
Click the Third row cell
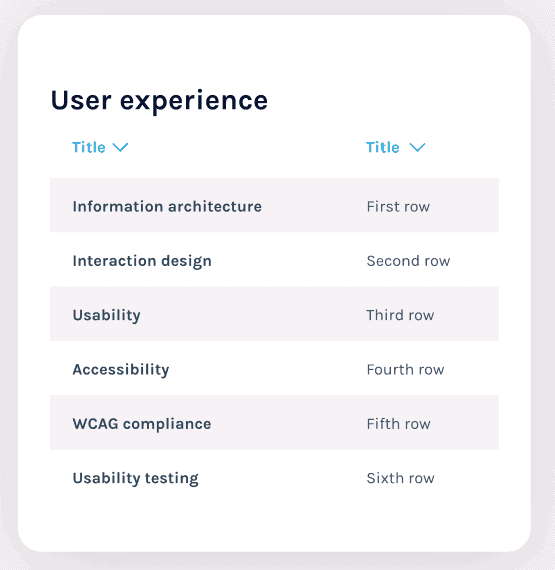coord(400,315)
